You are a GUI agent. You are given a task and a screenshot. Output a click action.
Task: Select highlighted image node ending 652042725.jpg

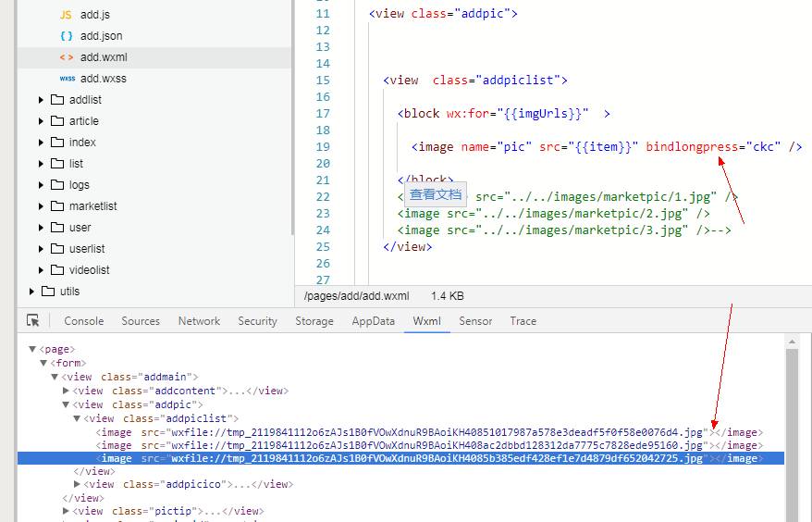tap(400, 458)
